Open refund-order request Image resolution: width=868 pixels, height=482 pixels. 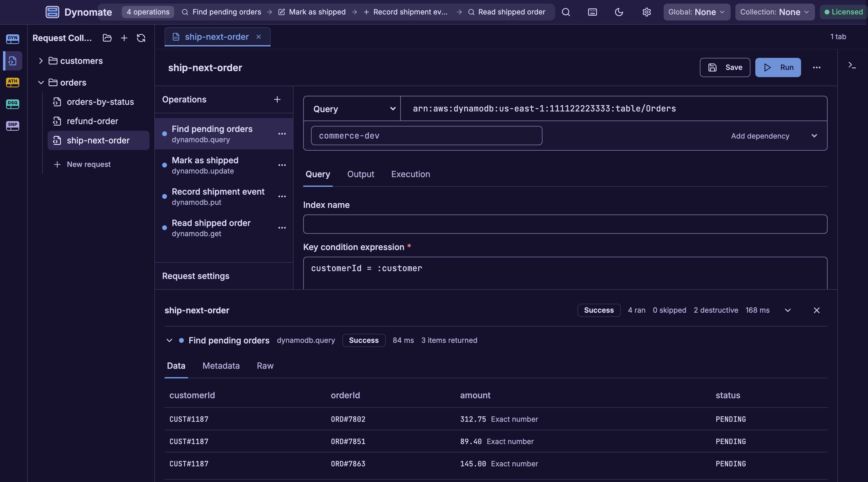point(98,121)
